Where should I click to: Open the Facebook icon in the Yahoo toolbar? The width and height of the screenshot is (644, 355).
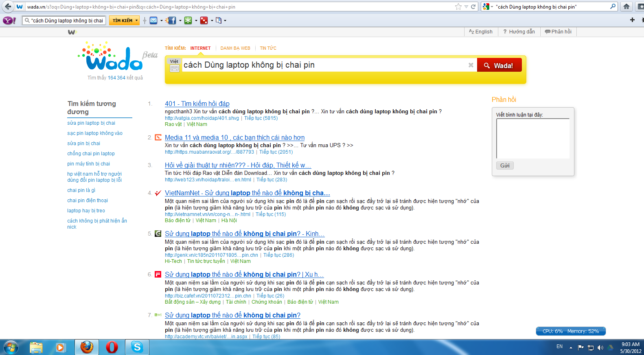point(172,20)
